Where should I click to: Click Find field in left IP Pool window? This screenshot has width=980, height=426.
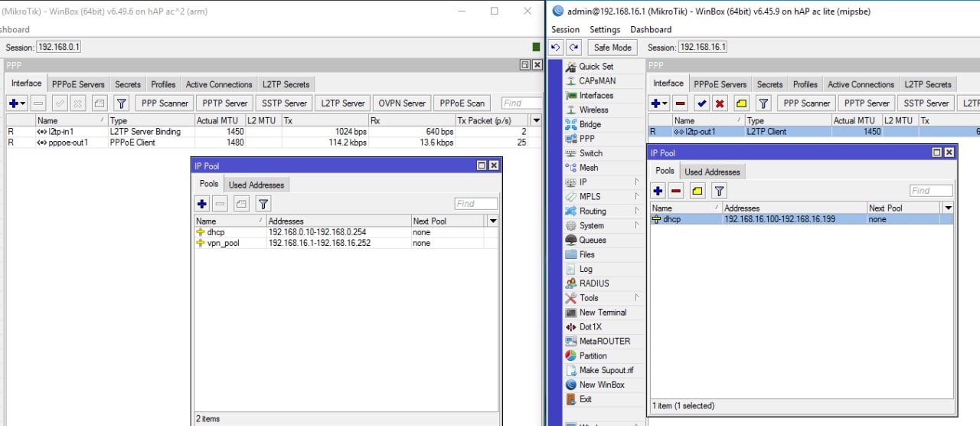476,204
